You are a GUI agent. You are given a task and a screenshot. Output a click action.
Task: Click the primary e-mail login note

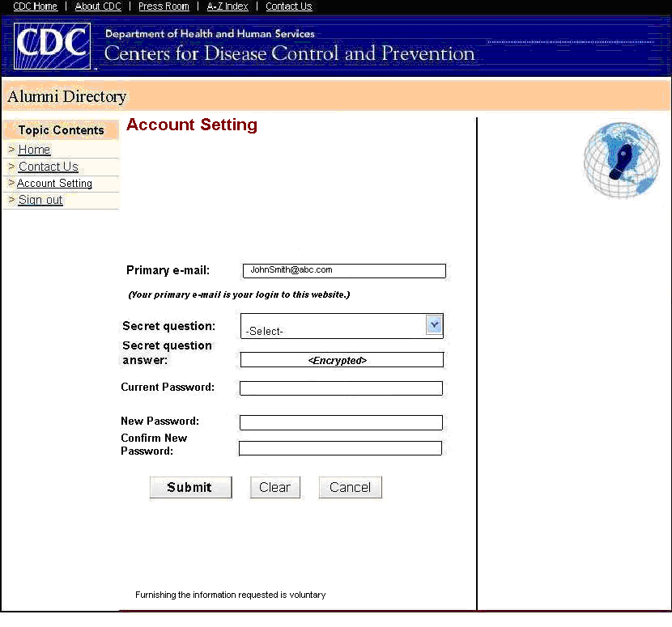[239, 294]
